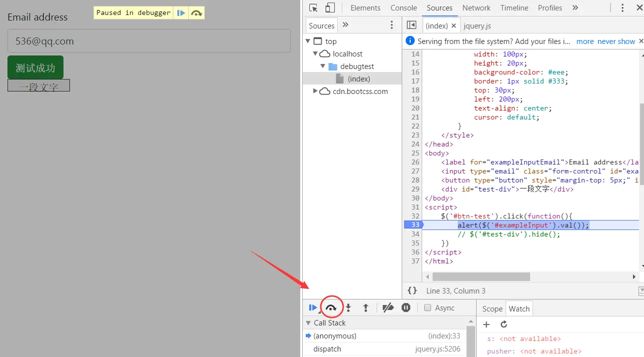Click the Email address label
Screen dimensions: 644x357
pos(37,17)
